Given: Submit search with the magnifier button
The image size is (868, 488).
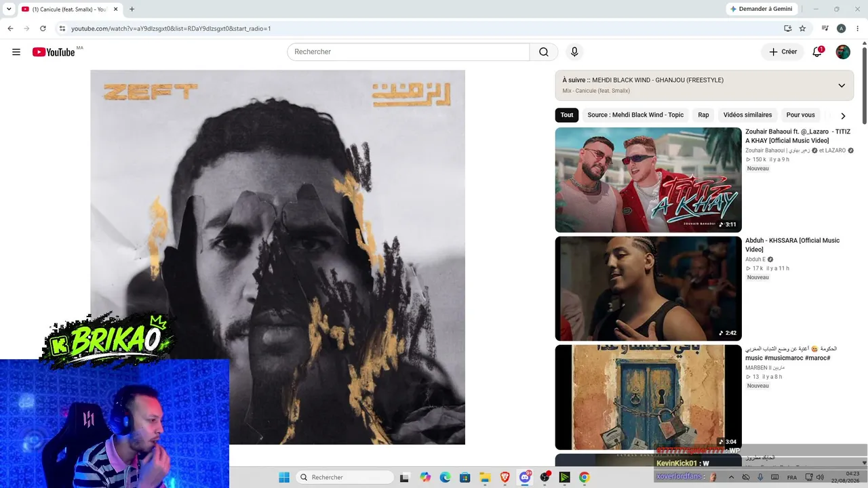Looking at the screenshot, I should pos(544,52).
